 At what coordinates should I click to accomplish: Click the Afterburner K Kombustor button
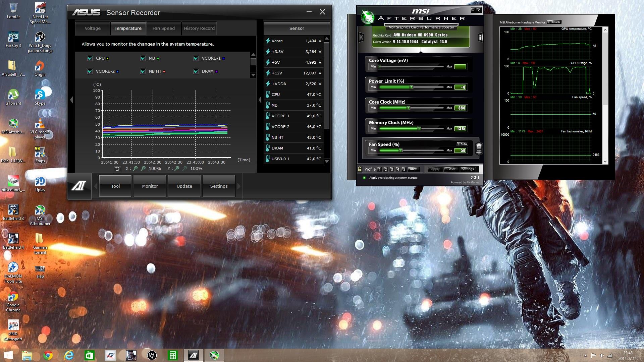point(361,37)
